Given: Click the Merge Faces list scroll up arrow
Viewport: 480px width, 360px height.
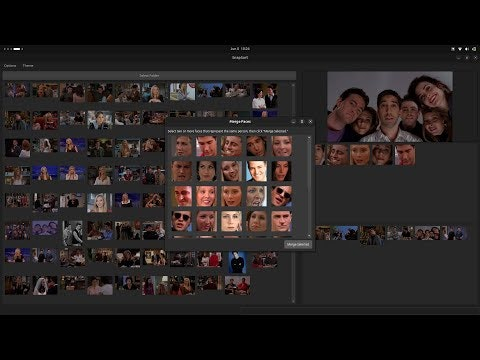Looking at the screenshot, I should coord(309,137).
